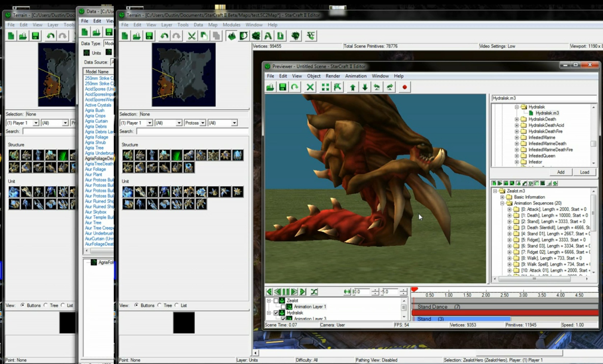Open the Layer menu in main Terrain editor
The height and width of the screenshot is (364, 603).
[x=167, y=25]
